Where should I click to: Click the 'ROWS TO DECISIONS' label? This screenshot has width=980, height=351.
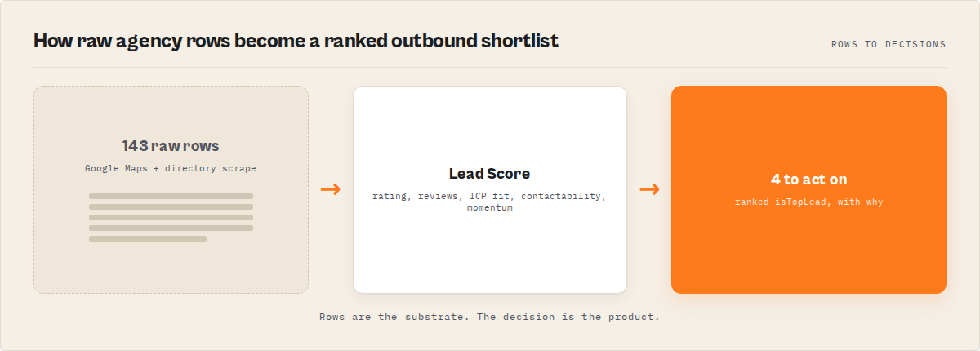pyautogui.click(x=889, y=44)
